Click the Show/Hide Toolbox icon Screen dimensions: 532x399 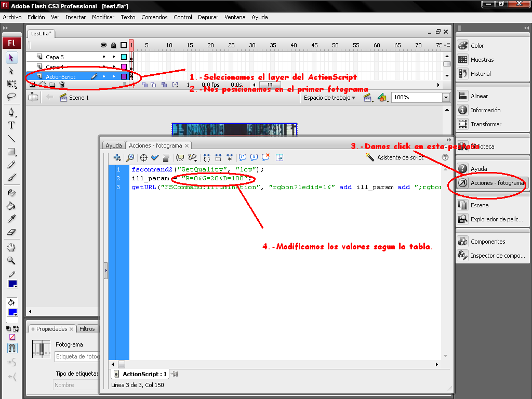280,157
